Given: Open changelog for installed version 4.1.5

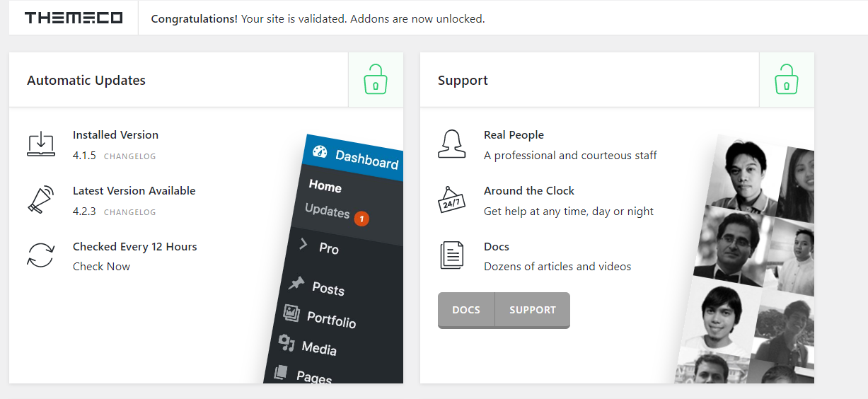Looking at the screenshot, I should pyautogui.click(x=130, y=156).
